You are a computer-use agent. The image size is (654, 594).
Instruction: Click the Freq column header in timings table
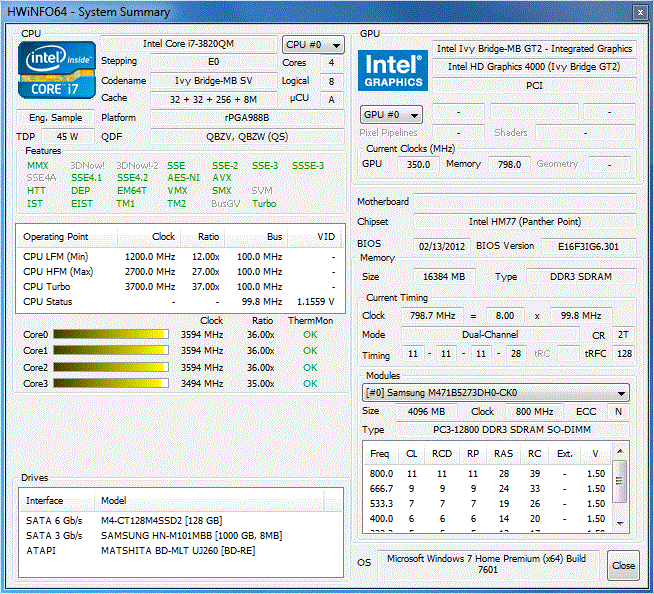tap(380, 453)
